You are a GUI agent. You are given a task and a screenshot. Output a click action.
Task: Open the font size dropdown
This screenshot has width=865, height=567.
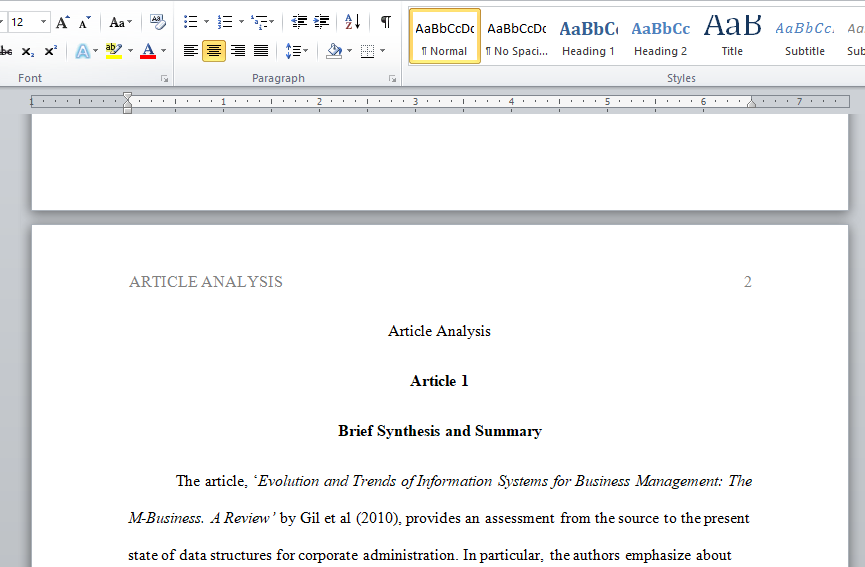pyautogui.click(x=43, y=22)
